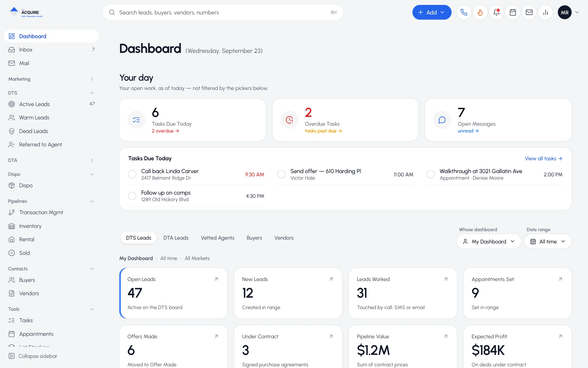Follow the 2 overdue link
The height and width of the screenshot is (368, 588).
coord(166,131)
